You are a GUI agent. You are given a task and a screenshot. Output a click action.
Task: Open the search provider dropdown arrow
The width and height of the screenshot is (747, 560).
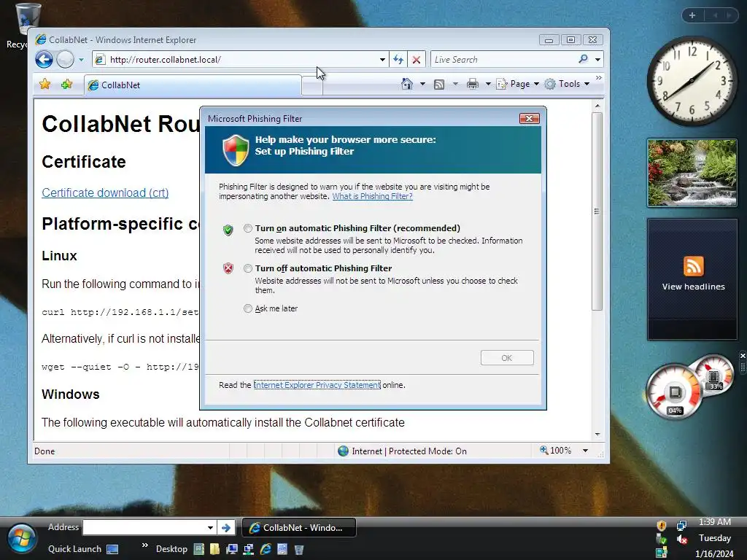[597, 60]
